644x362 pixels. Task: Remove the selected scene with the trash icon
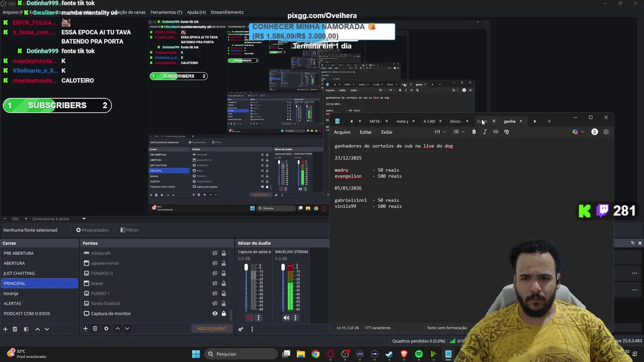click(x=15, y=329)
